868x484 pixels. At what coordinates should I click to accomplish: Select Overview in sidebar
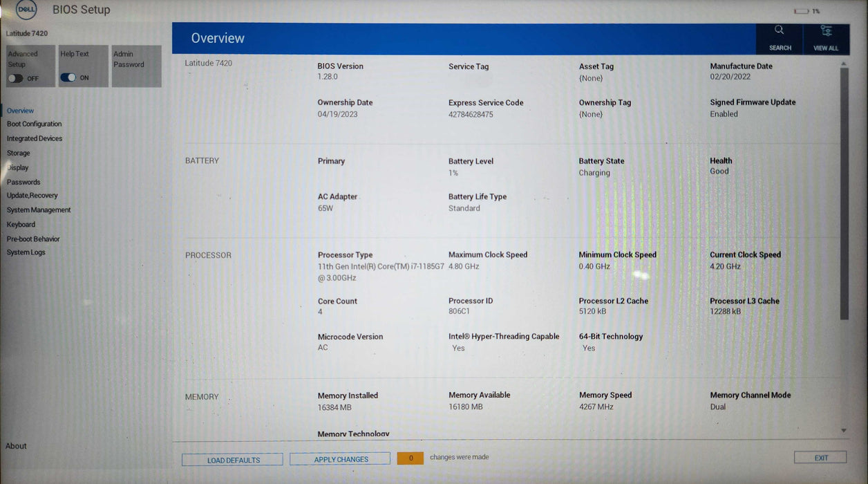(20, 111)
